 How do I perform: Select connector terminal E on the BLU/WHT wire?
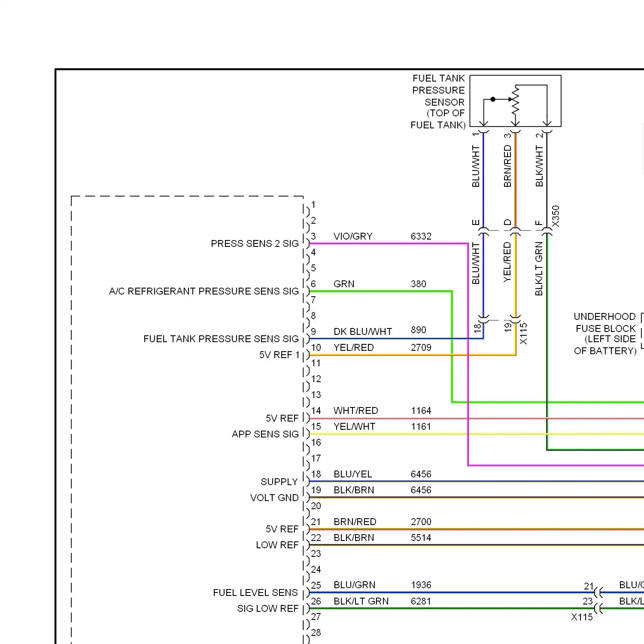[x=483, y=230]
